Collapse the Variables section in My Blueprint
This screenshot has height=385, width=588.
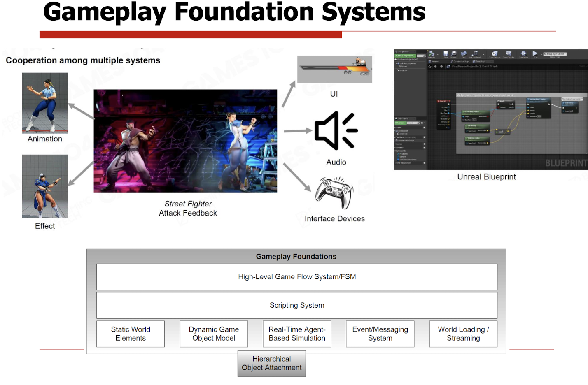pos(395,148)
